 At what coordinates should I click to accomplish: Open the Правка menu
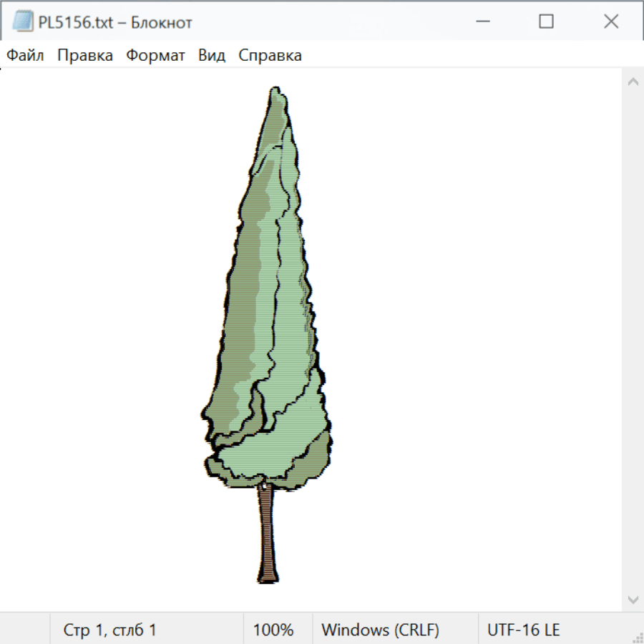84,56
